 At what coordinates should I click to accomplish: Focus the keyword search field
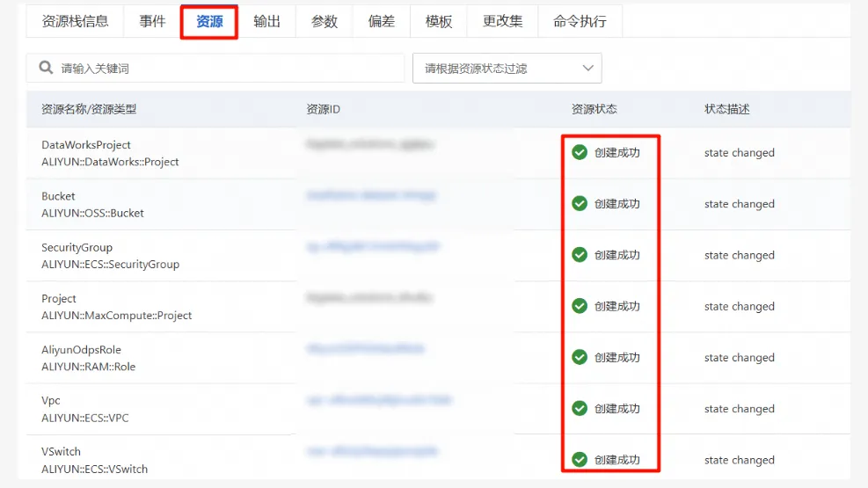tap(215, 68)
